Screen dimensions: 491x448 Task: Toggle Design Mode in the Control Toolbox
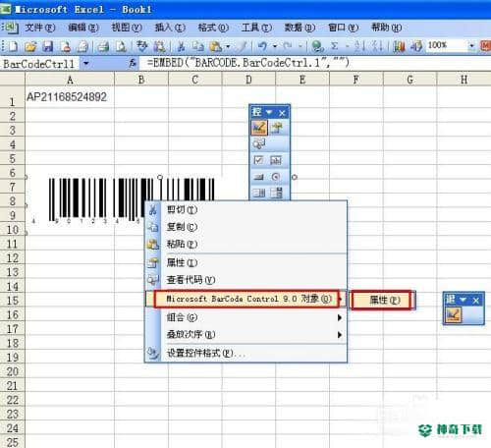259,128
